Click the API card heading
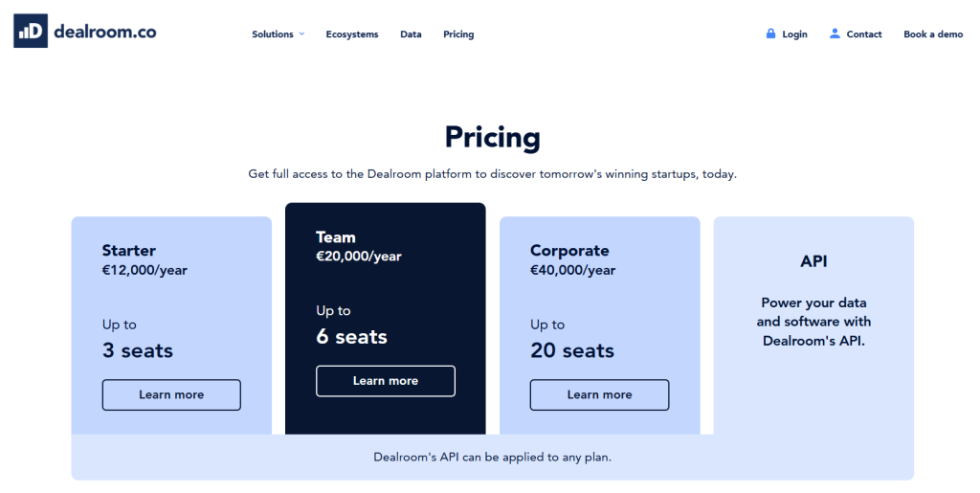The height and width of the screenshot is (493, 980). [x=813, y=261]
